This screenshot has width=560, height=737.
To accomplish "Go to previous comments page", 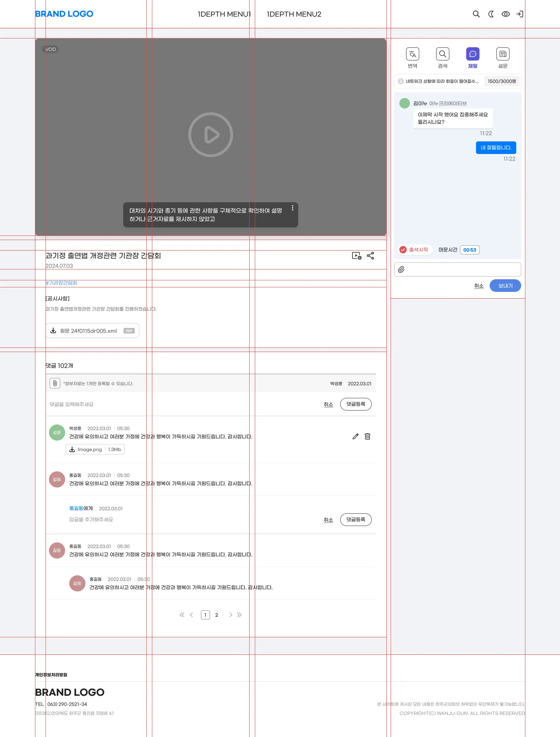I will pyautogui.click(x=191, y=615).
